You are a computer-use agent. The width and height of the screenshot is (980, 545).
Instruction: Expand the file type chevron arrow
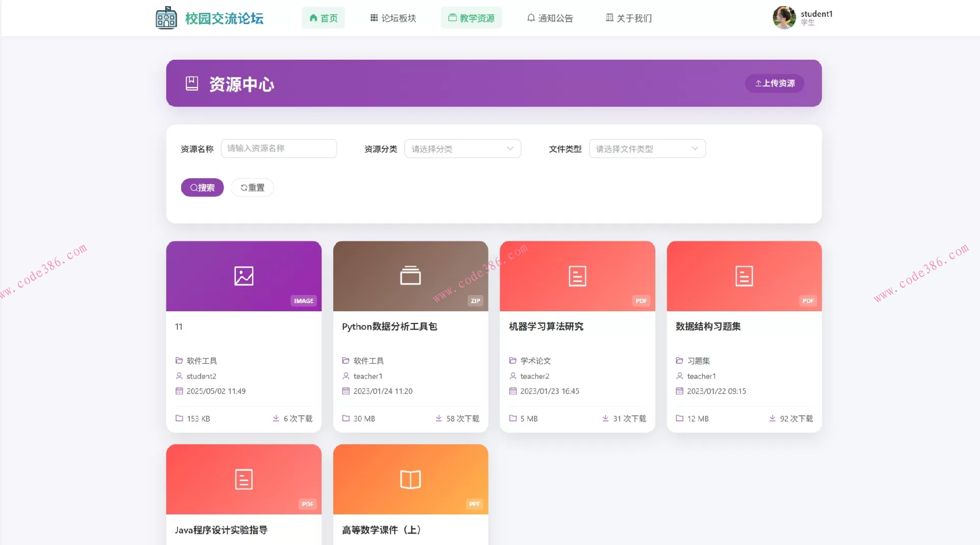[x=694, y=148]
